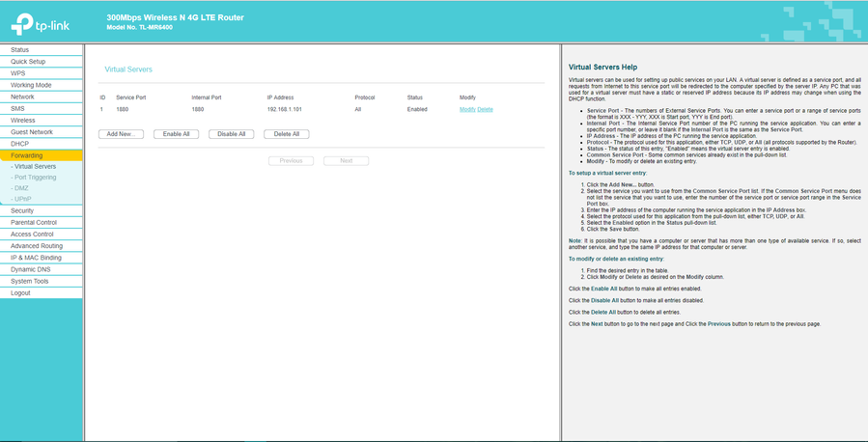This screenshot has width=868, height=442.
Task: Click the Disable All button
Action: click(231, 134)
